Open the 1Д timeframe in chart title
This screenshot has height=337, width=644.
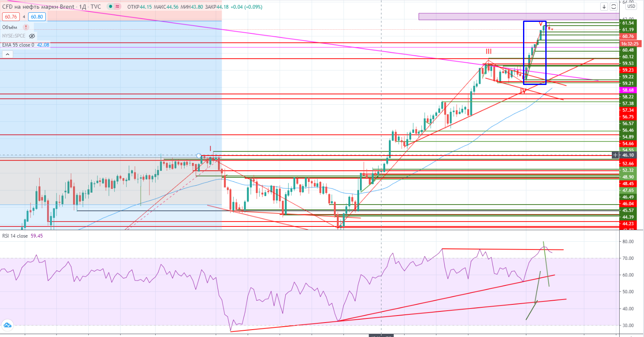coord(83,7)
